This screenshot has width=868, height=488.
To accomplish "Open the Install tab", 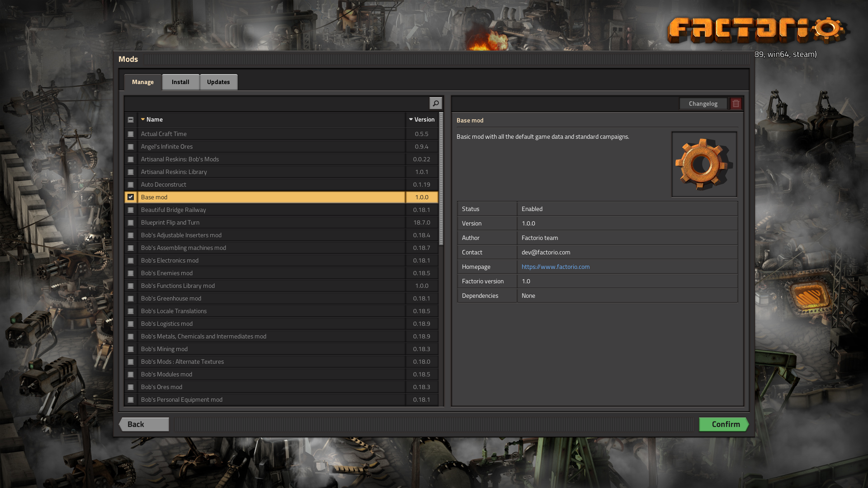I will pyautogui.click(x=180, y=82).
